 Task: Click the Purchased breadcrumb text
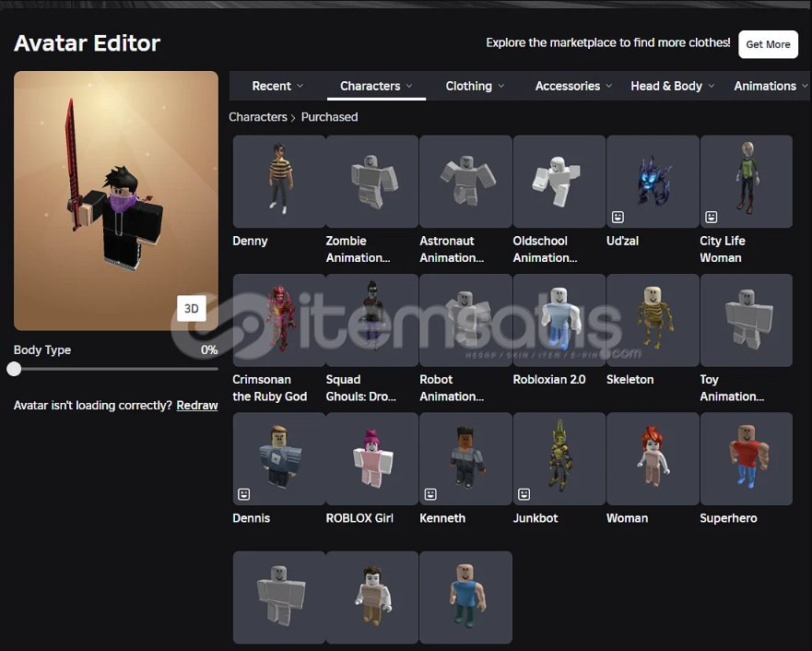329,117
